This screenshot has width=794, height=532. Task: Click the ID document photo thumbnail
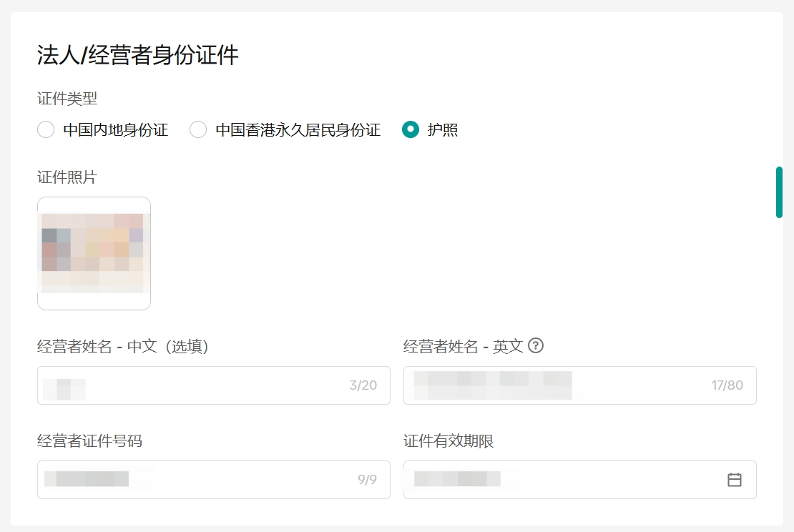click(x=94, y=253)
